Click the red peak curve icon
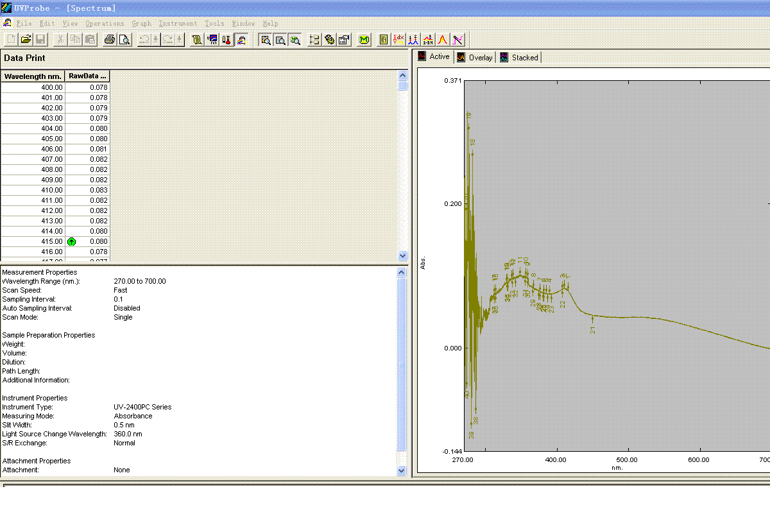 [x=443, y=40]
